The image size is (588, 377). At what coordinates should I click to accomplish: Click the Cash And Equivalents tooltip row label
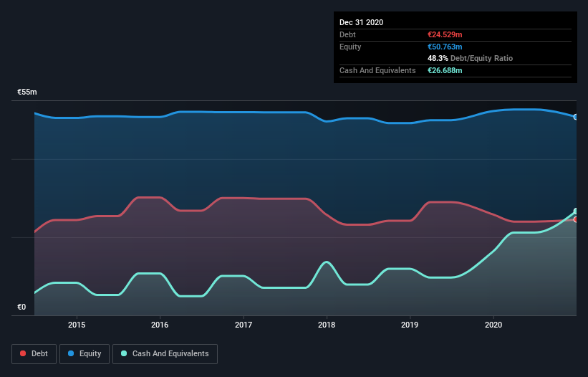click(377, 70)
